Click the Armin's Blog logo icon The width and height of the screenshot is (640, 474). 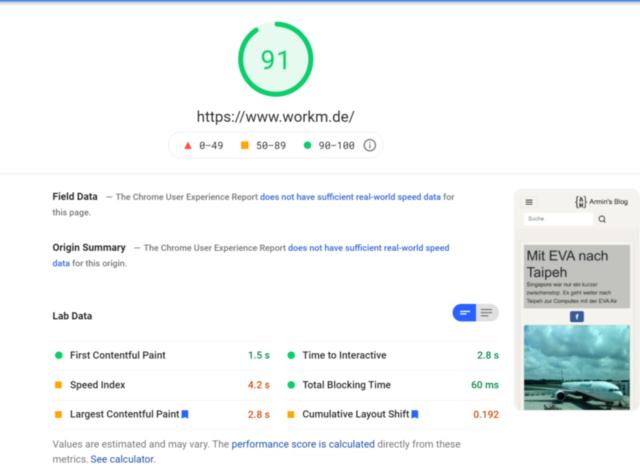(x=580, y=202)
